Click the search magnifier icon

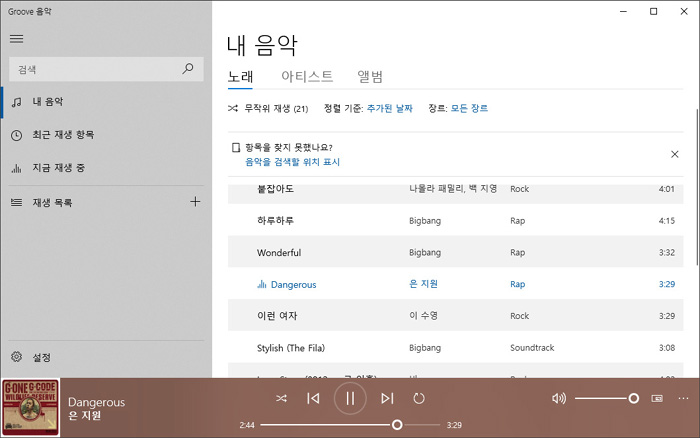188,69
